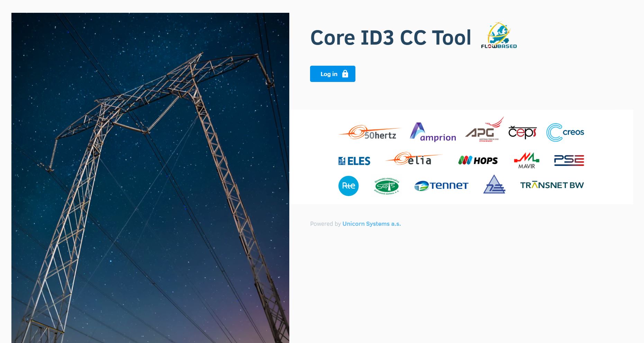Open the Unicorn Systems a.s. link
The image size is (644, 343).
(371, 224)
